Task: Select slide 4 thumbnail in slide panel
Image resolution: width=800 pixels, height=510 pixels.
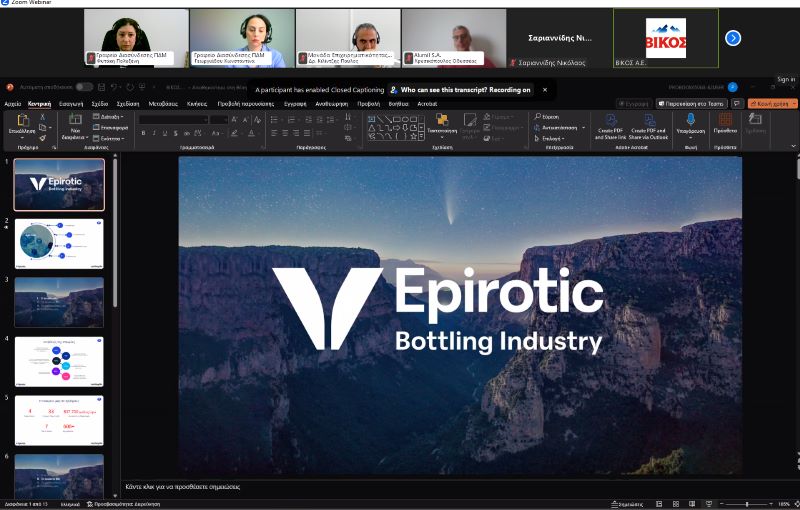Action: (x=59, y=361)
